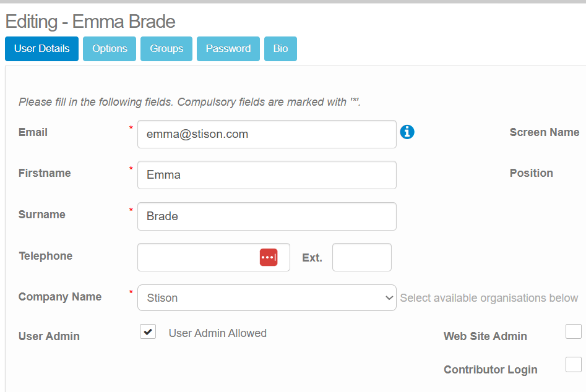Click the Position field label
The image size is (586, 392).
531,173
